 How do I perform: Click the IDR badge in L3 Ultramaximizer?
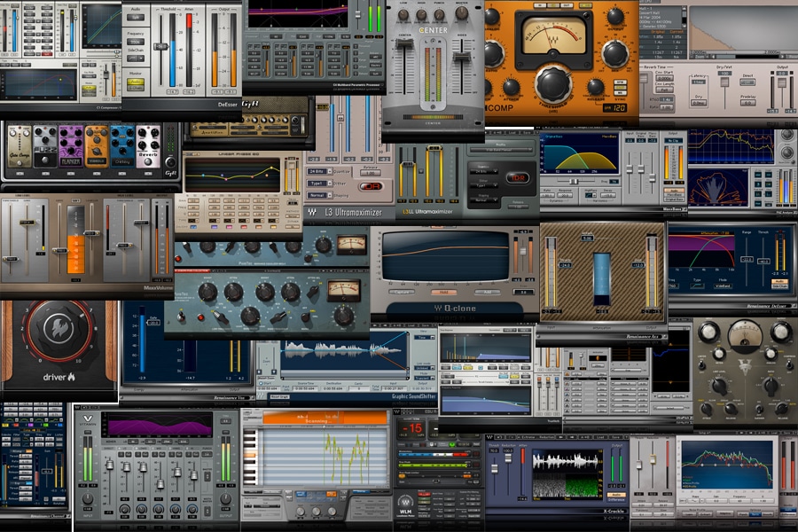pyautogui.click(x=372, y=186)
